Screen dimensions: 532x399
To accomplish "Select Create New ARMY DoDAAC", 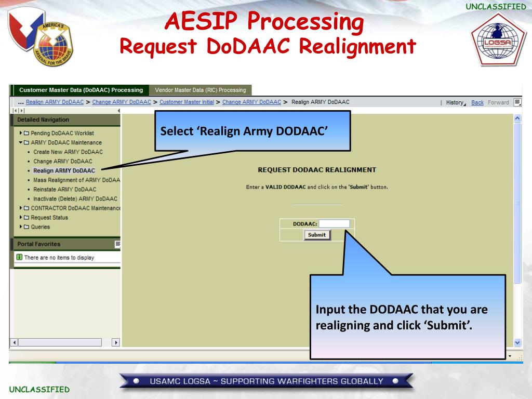I will pos(68,152).
